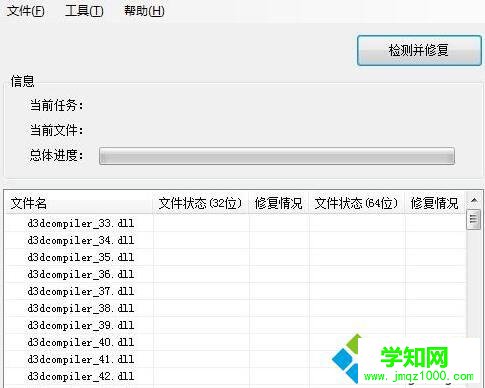Select d3dcompiler_39.dll row
485x388 pixels.
(235, 325)
